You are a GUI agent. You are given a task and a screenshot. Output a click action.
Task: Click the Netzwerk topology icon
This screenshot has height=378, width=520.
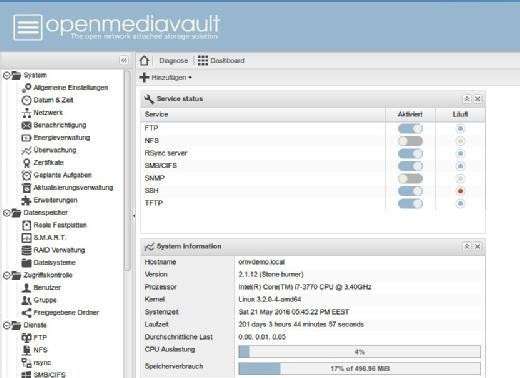(x=26, y=113)
